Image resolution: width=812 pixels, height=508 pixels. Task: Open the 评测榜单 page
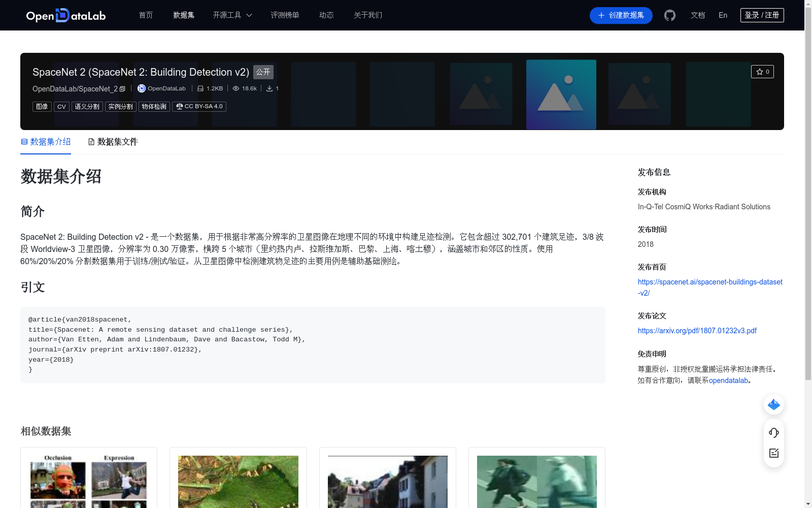point(285,15)
